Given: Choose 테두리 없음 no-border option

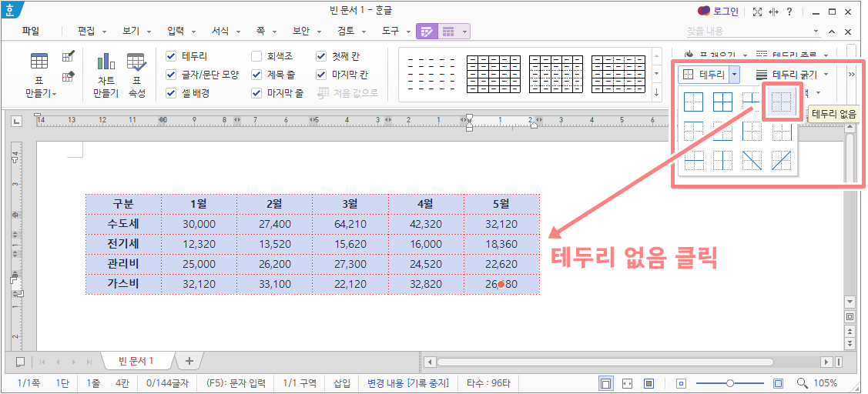Looking at the screenshot, I should 782,102.
